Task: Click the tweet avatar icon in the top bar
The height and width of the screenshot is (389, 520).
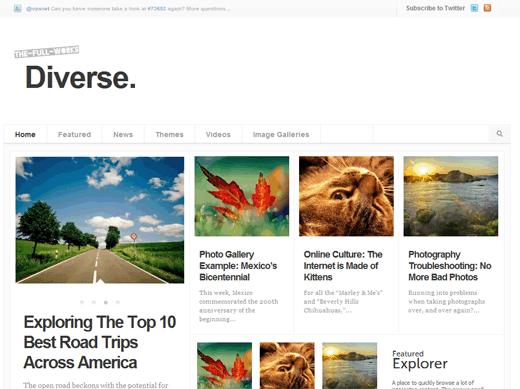Action: [17, 8]
